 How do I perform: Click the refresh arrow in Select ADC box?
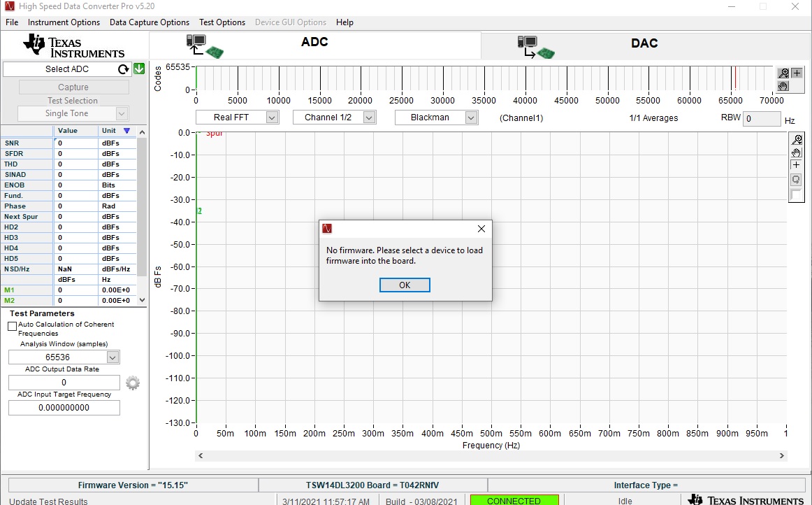point(124,69)
